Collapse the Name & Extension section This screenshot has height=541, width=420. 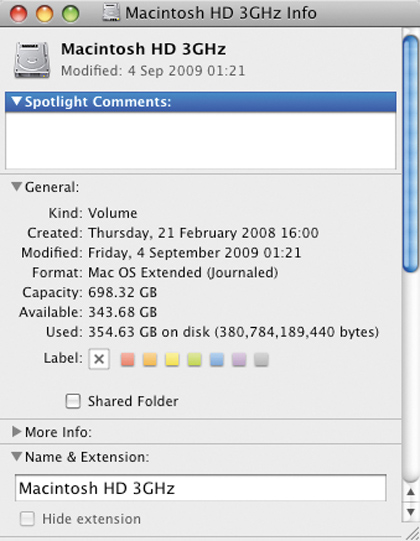click(16, 456)
